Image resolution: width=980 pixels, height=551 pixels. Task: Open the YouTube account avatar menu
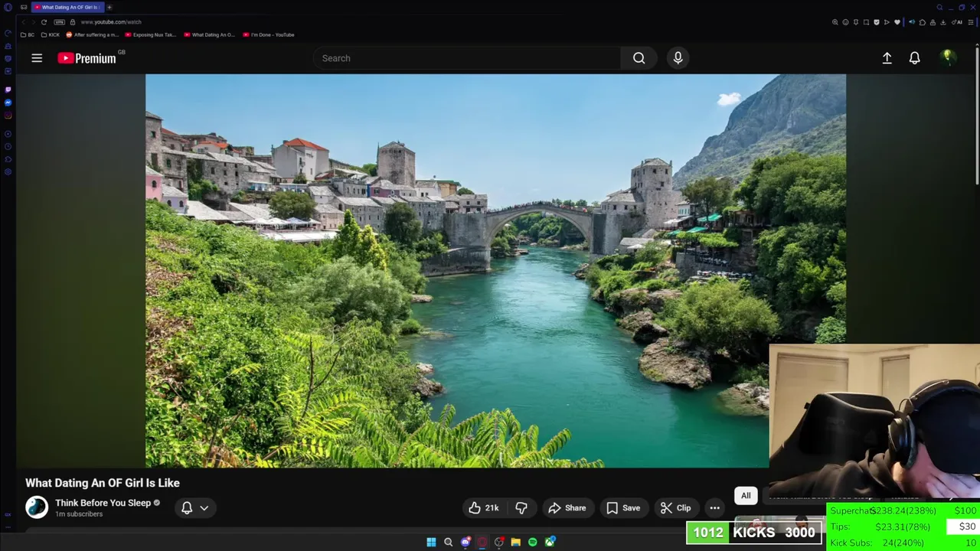[948, 57]
